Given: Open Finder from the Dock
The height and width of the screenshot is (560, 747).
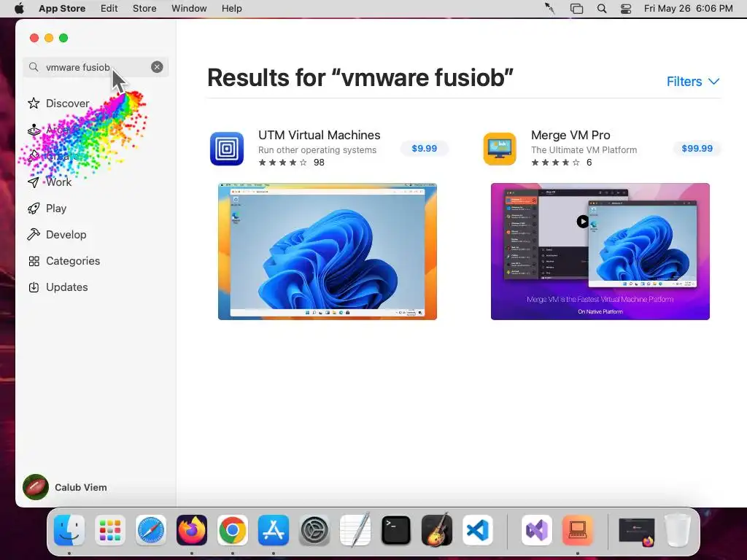Looking at the screenshot, I should tap(69, 530).
